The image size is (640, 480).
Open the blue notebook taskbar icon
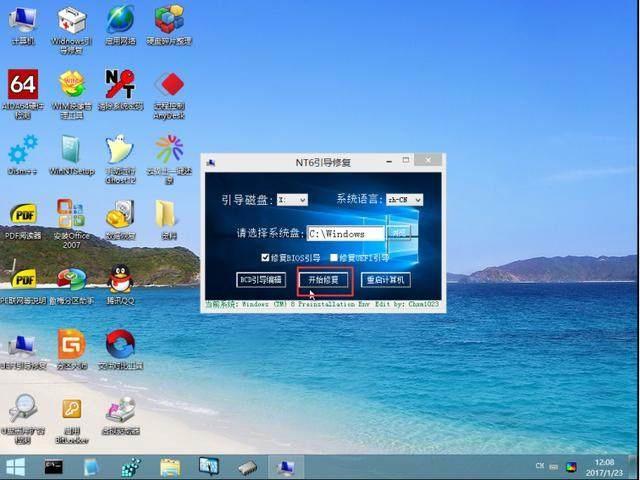click(x=91, y=468)
